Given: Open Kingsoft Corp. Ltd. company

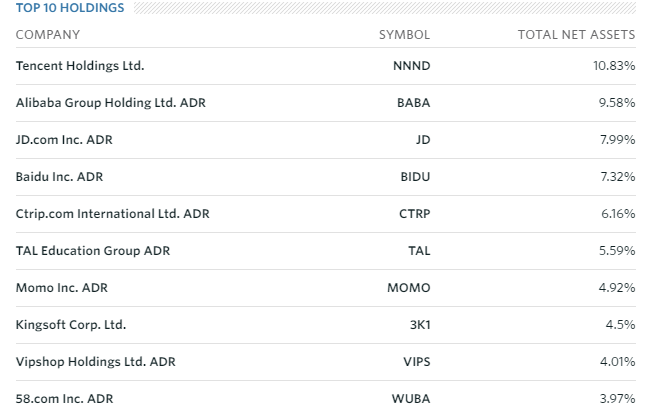Looking at the screenshot, I should pyautogui.click(x=71, y=325).
